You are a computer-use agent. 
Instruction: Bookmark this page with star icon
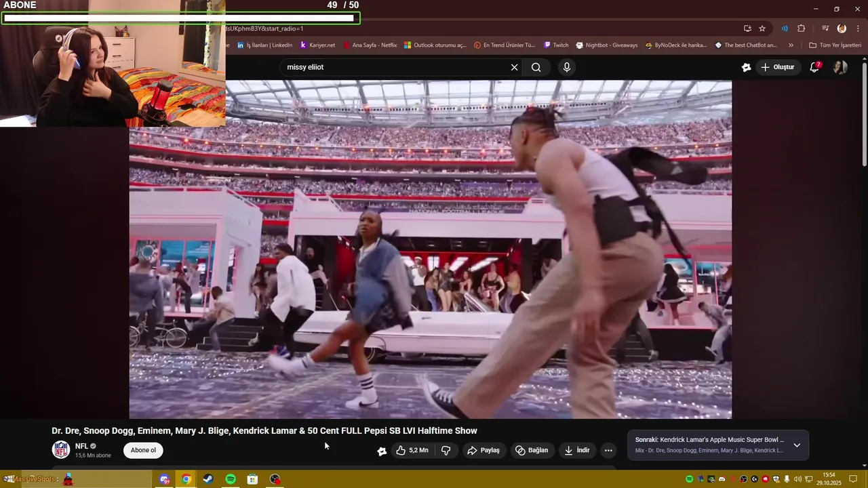pyautogui.click(x=762, y=28)
